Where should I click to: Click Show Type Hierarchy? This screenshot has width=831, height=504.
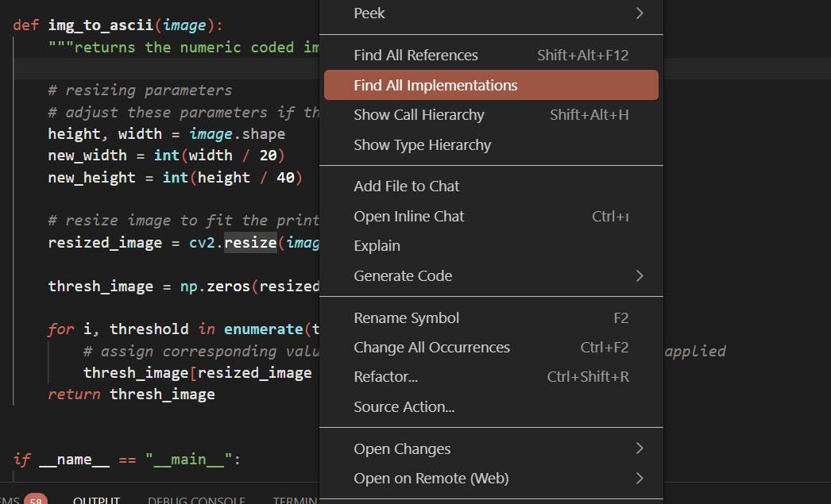click(422, 144)
